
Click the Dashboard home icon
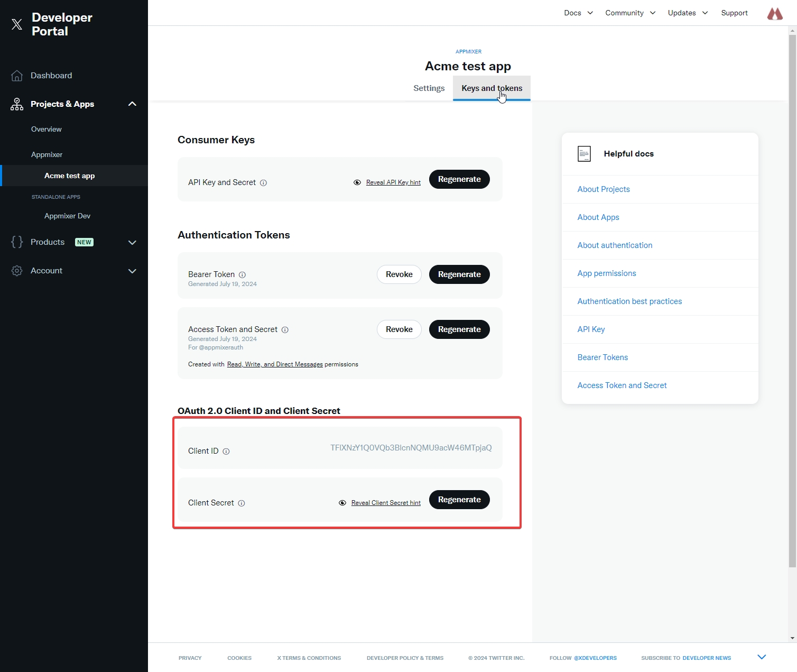17,76
